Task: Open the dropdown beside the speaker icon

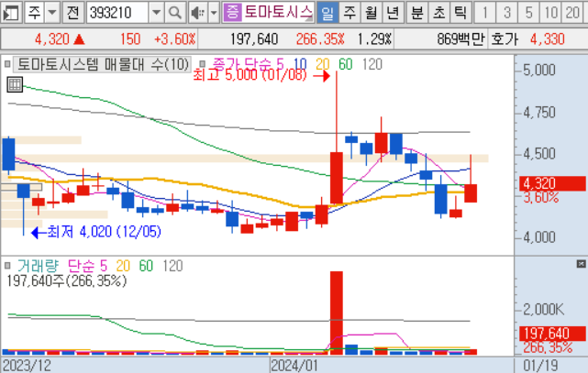Action: (x=214, y=13)
